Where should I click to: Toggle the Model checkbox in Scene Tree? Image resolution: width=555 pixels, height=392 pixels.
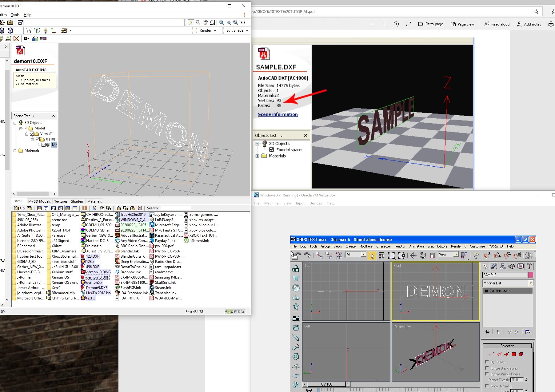(x=26, y=128)
